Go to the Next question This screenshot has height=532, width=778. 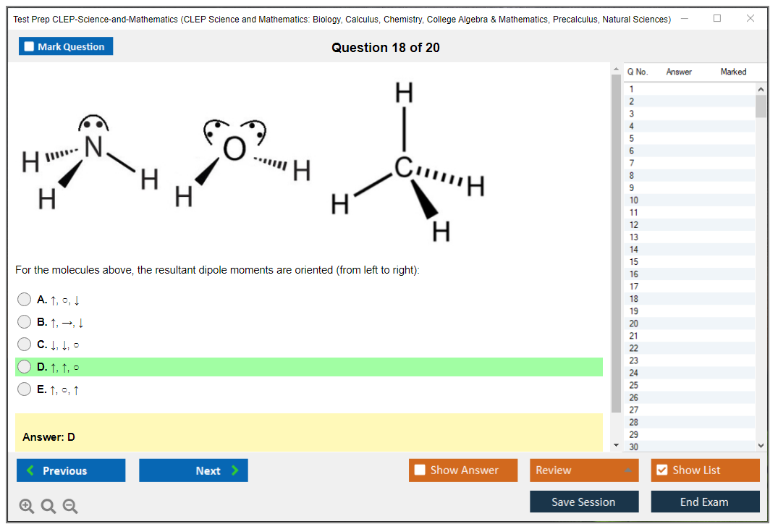coord(193,470)
